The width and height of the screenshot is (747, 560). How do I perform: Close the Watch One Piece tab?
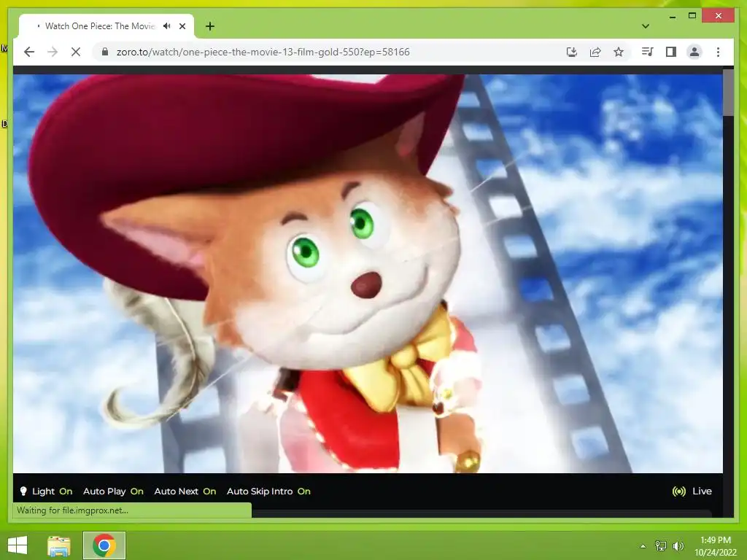[182, 26]
